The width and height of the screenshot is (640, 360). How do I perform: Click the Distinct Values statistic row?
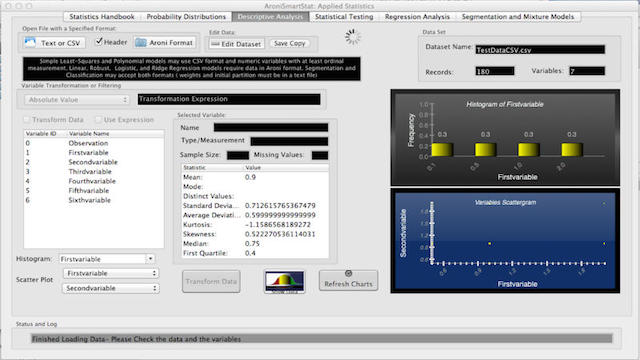(x=255, y=196)
